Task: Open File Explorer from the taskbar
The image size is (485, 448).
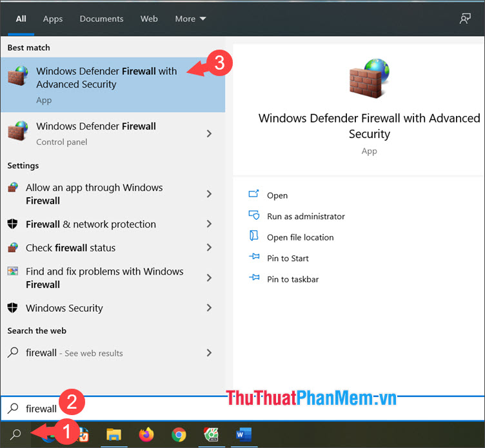Action: click(114, 434)
